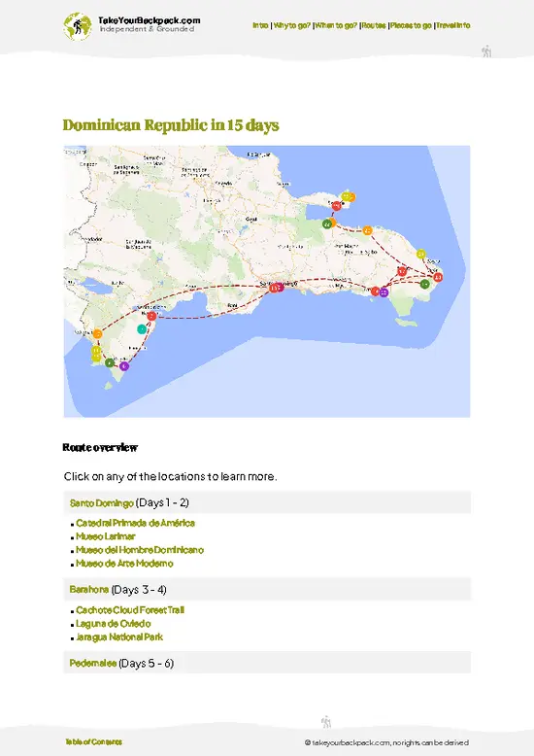Jump to the Routes section

374,25
